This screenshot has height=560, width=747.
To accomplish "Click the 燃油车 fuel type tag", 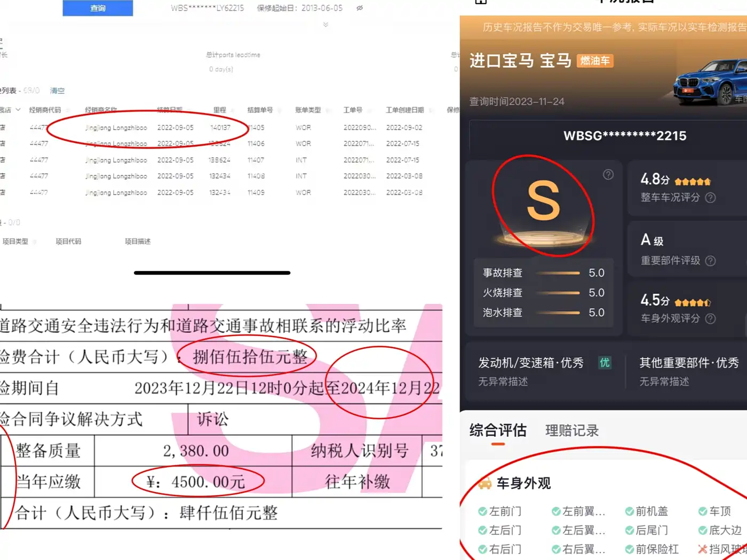I will [595, 61].
